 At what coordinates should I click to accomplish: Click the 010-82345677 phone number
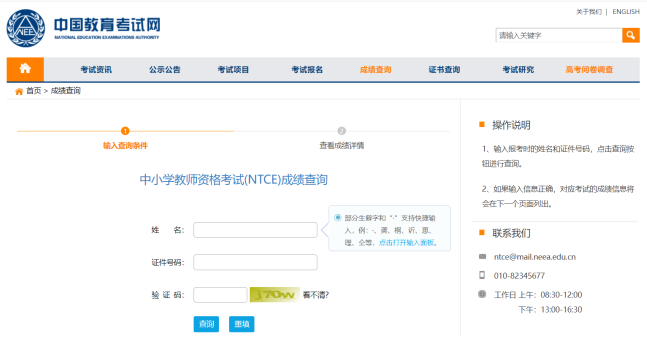pyautogui.click(x=519, y=276)
